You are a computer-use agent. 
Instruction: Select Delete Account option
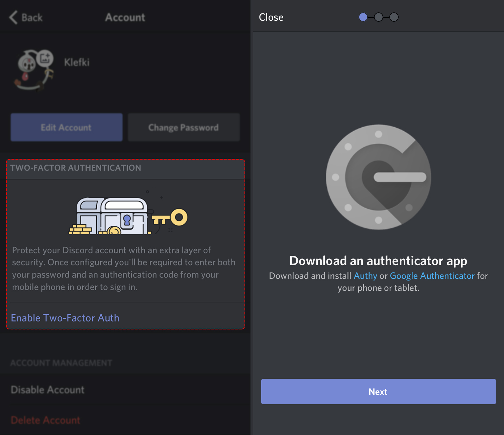click(x=45, y=420)
